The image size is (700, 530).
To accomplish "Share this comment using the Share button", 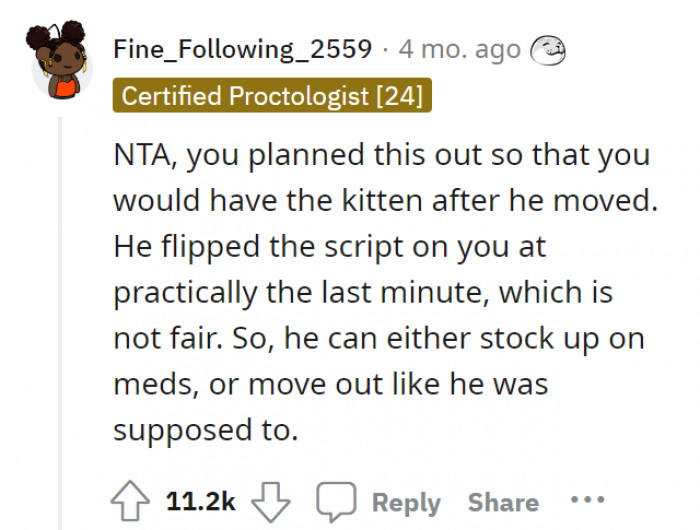I will (x=503, y=502).
